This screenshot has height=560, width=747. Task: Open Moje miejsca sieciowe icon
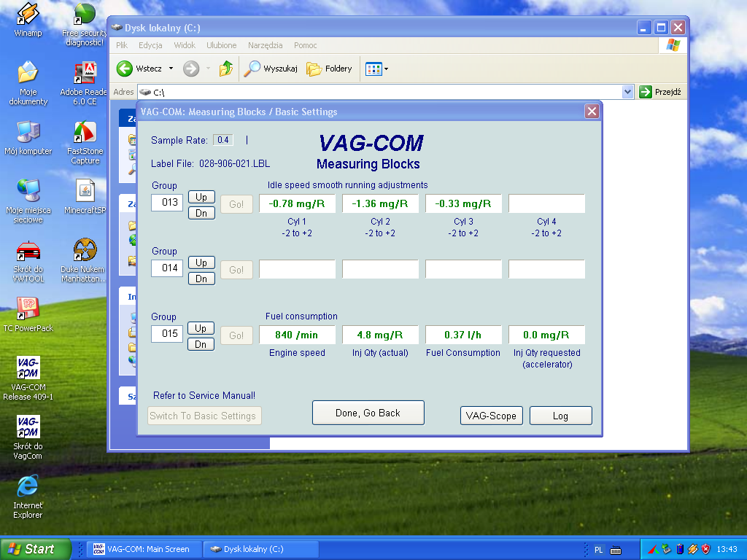click(x=28, y=201)
